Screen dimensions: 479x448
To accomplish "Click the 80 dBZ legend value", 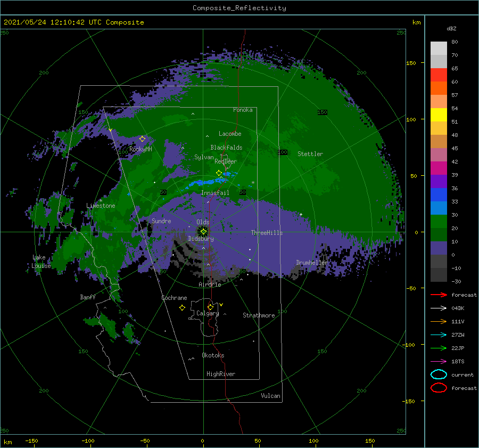I will tap(455, 42).
